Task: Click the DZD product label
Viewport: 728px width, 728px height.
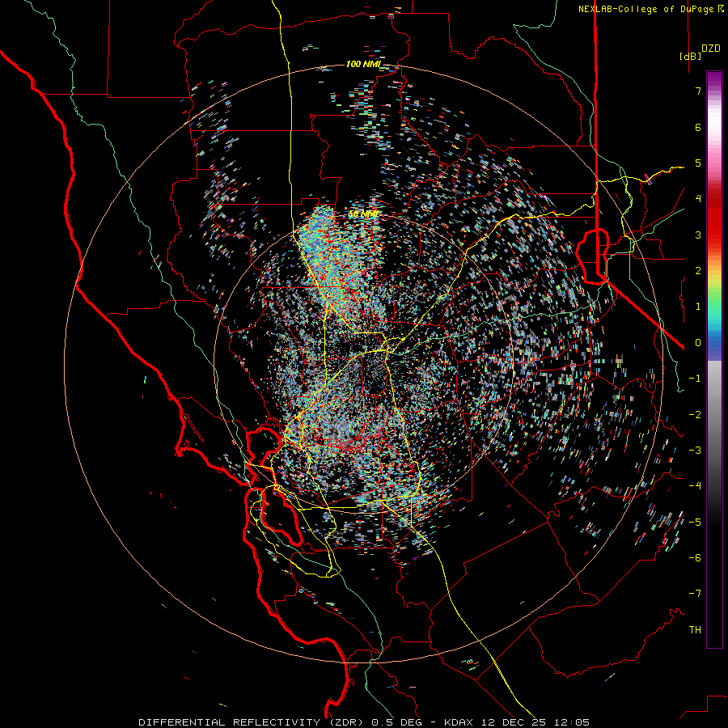Action: tap(711, 49)
